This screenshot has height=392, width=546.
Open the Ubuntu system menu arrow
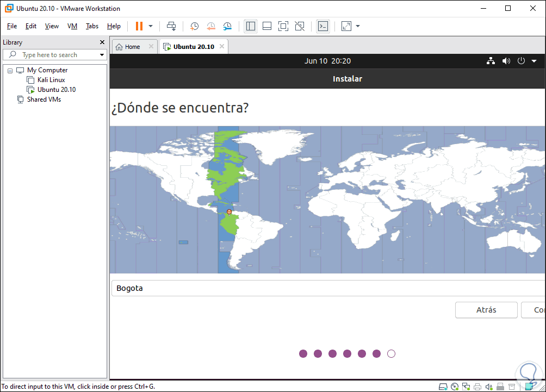534,61
